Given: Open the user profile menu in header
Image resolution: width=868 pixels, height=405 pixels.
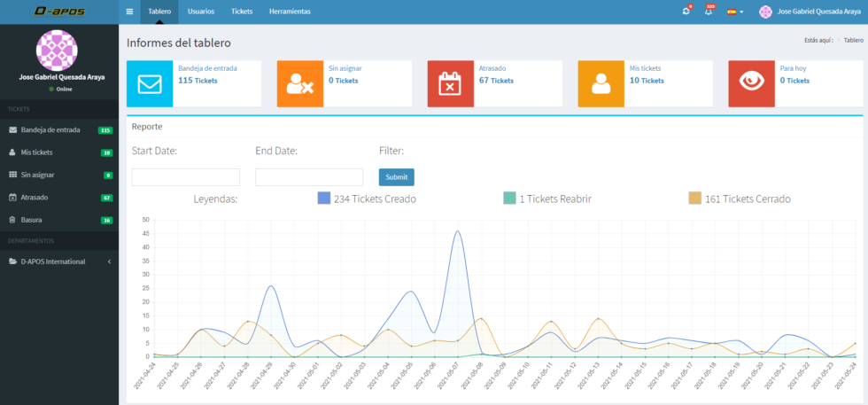Looking at the screenshot, I should [807, 12].
